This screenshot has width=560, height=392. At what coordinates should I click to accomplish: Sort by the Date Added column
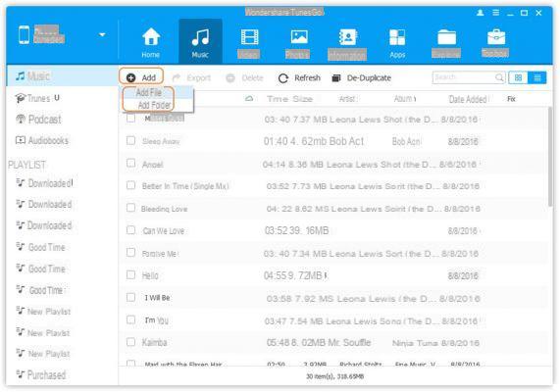coord(468,99)
